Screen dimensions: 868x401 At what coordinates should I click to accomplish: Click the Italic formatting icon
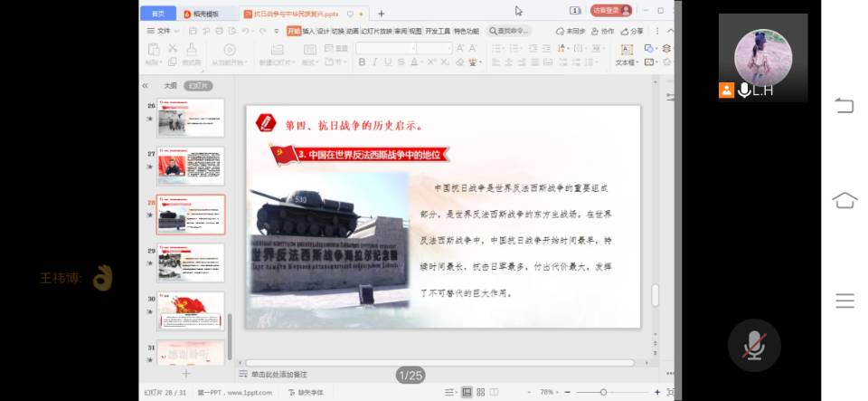point(375,62)
